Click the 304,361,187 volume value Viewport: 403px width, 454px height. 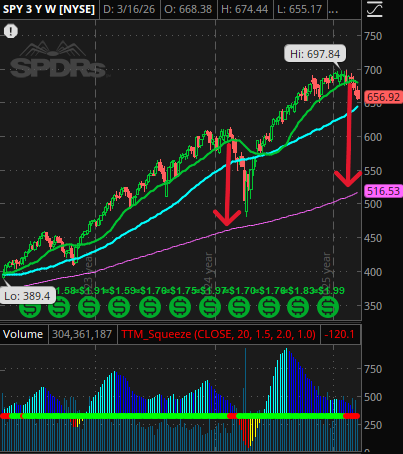pyautogui.click(x=82, y=334)
